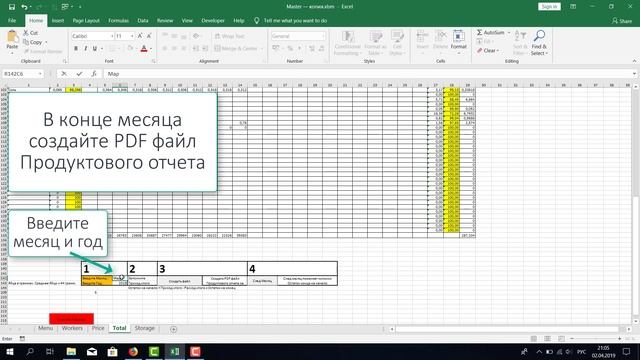Open the Storage sheet tab
The width and height of the screenshot is (640, 360).
click(144, 328)
